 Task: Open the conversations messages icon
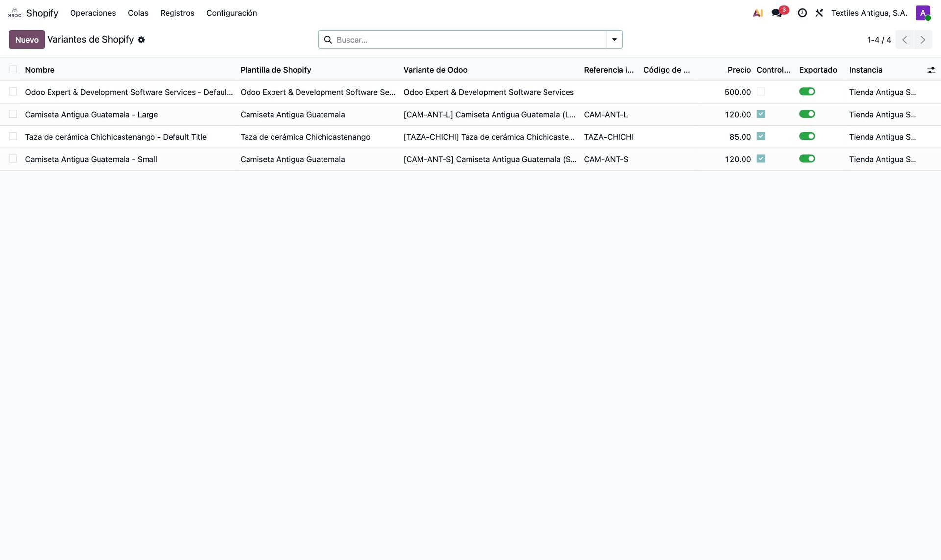click(x=777, y=13)
